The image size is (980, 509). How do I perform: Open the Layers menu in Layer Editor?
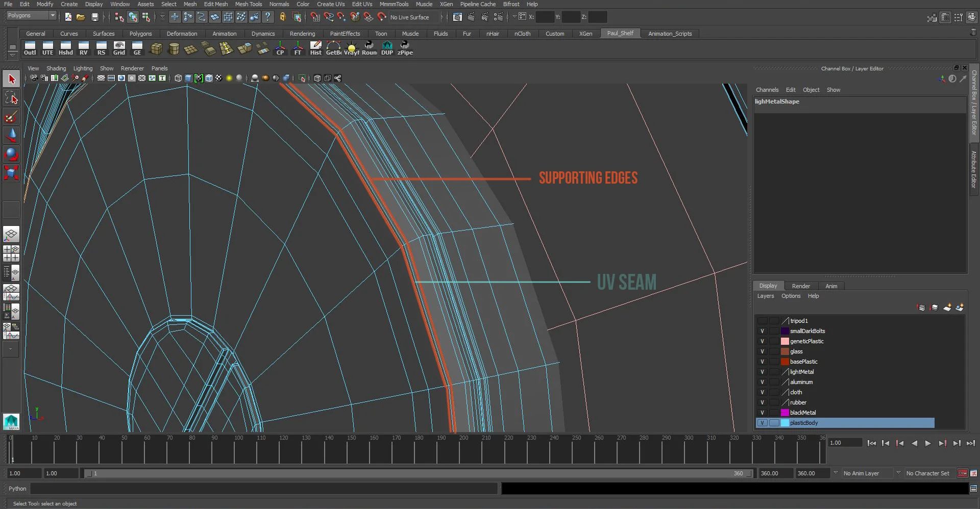tap(765, 296)
